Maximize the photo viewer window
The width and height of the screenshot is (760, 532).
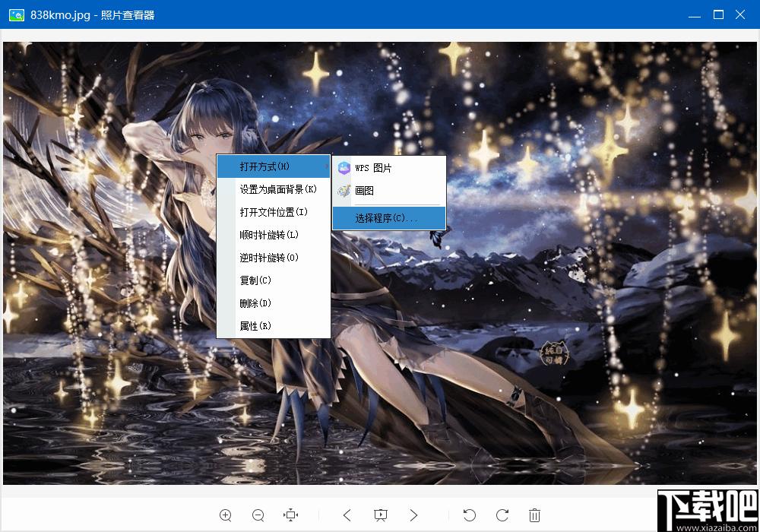click(x=718, y=15)
